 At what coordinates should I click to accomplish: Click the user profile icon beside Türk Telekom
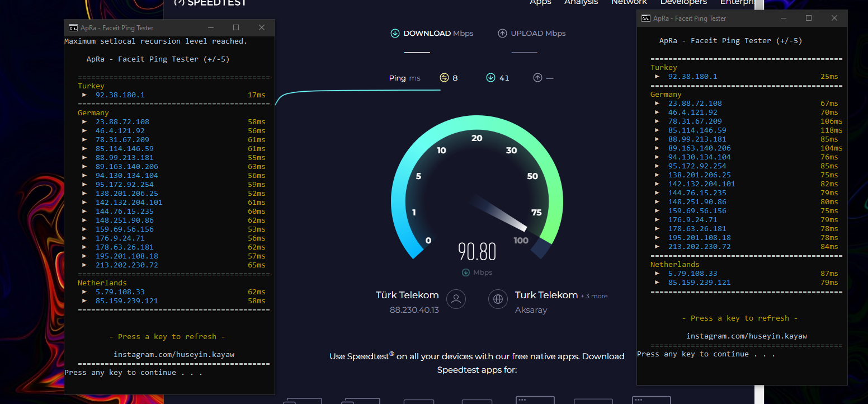tap(456, 299)
